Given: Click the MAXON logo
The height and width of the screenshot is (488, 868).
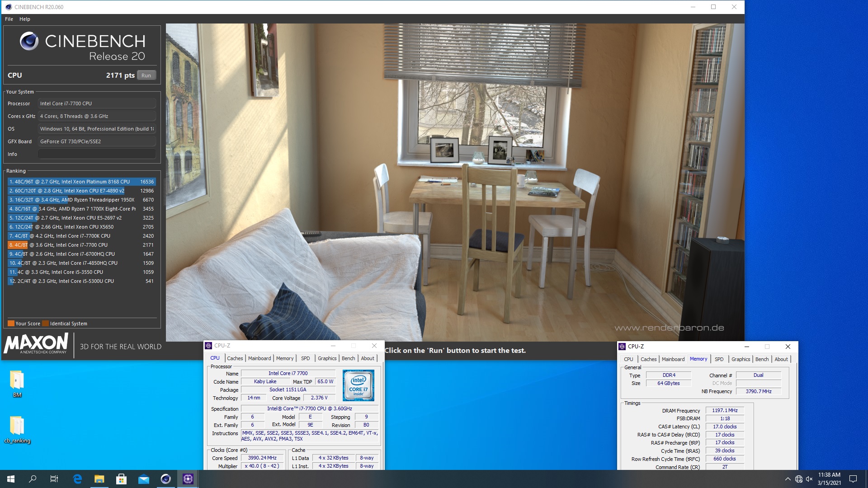Looking at the screenshot, I should 36,343.
